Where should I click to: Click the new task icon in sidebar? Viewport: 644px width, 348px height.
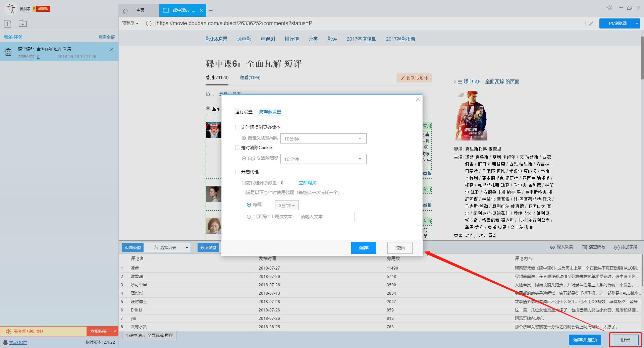point(8,23)
